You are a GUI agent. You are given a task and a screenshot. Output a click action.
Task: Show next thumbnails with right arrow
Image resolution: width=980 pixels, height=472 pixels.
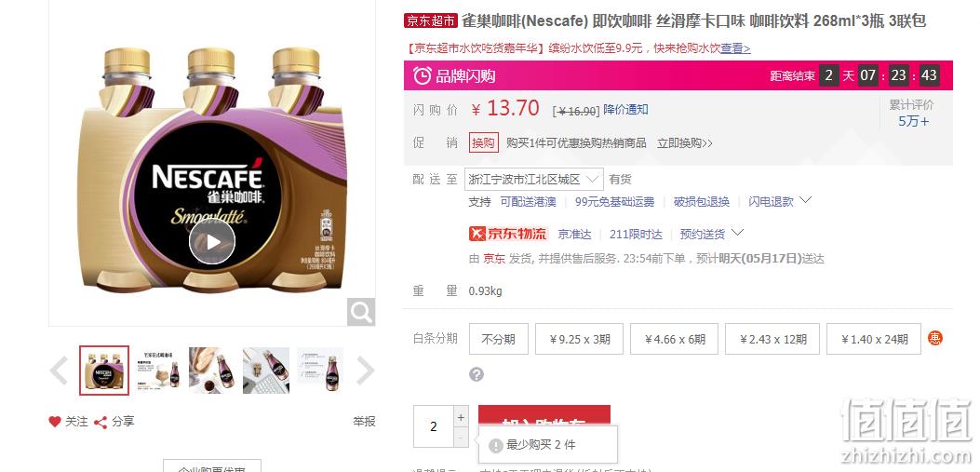click(x=365, y=371)
